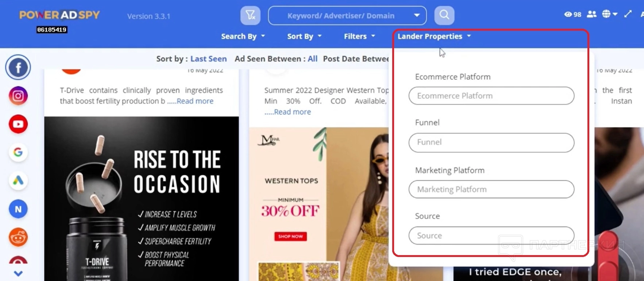Viewport: 644px width, 281px height.
Task: Select the Facebook platform icon
Action: pos(18,67)
